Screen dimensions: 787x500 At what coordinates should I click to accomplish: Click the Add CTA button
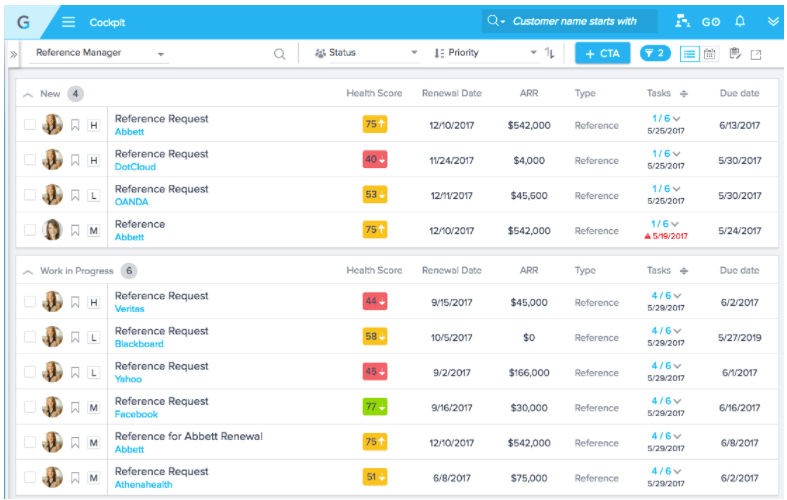pos(602,53)
